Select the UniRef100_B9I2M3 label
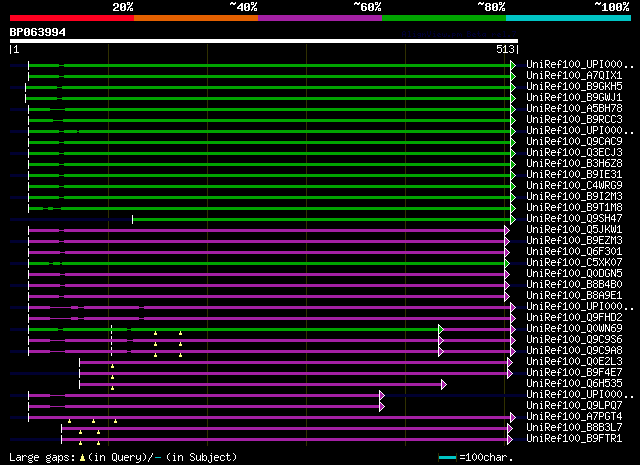Screen dimensions: 640x465 [x=574, y=197]
